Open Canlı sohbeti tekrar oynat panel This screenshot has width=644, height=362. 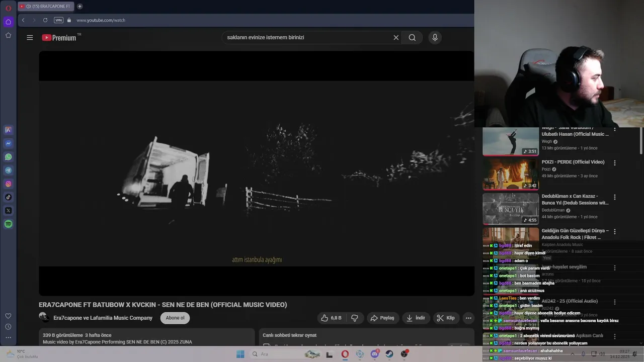coord(367,338)
